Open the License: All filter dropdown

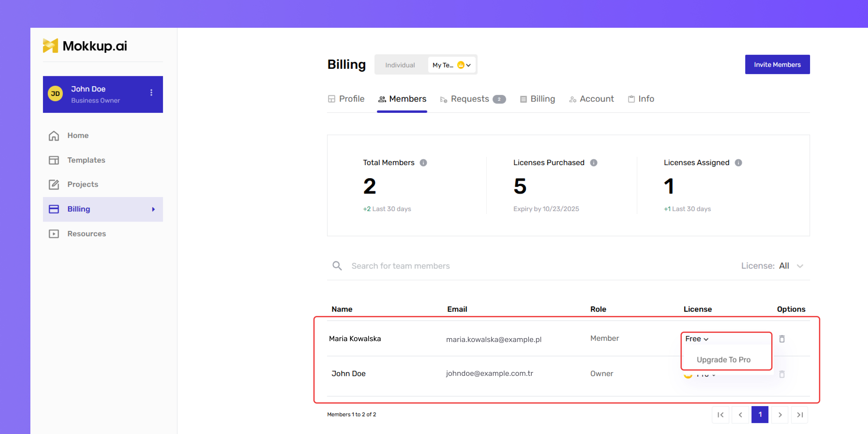coord(772,266)
